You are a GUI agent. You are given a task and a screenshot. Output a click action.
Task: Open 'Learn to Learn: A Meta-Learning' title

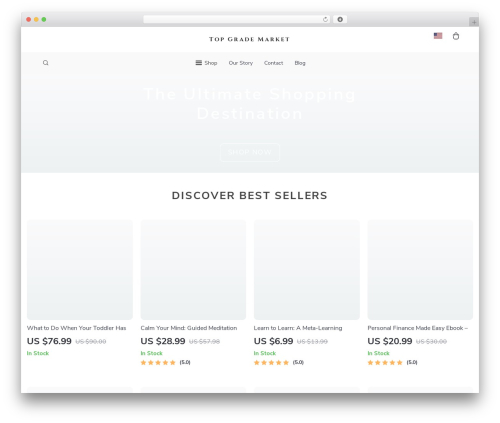[298, 328]
